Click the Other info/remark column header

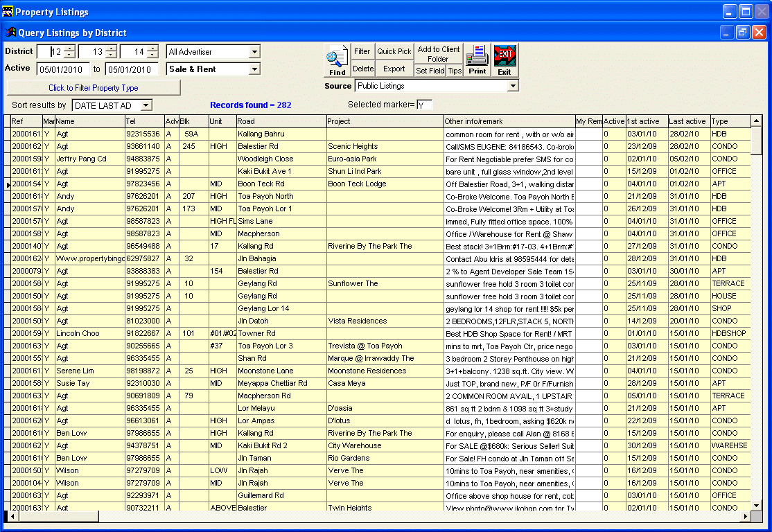tap(509, 121)
